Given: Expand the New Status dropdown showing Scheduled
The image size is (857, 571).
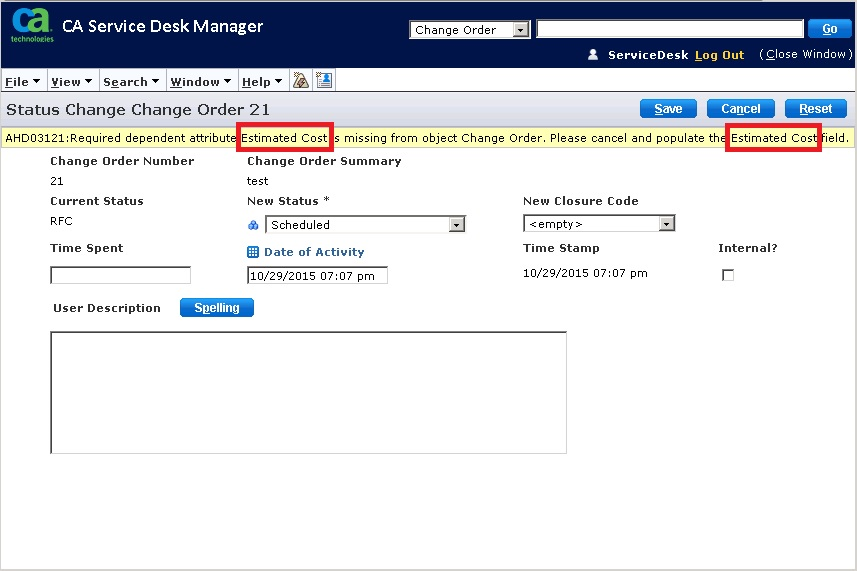Looking at the screenshot, I should [x=456, y=225].
